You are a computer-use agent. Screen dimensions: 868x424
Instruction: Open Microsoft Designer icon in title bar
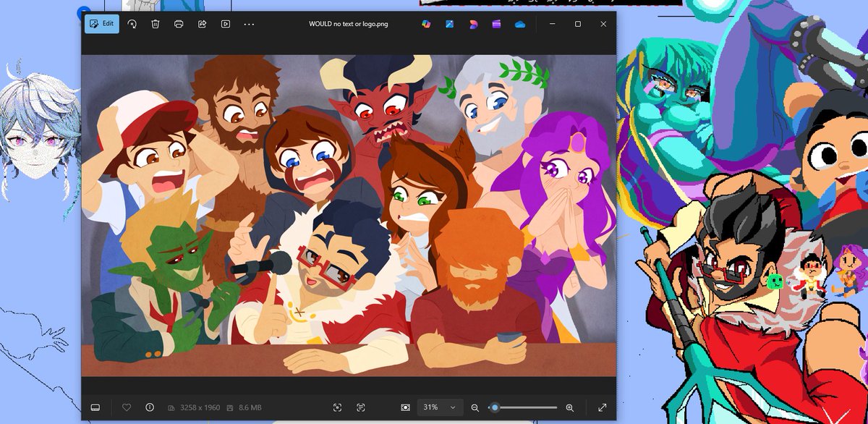pos(473,24)
